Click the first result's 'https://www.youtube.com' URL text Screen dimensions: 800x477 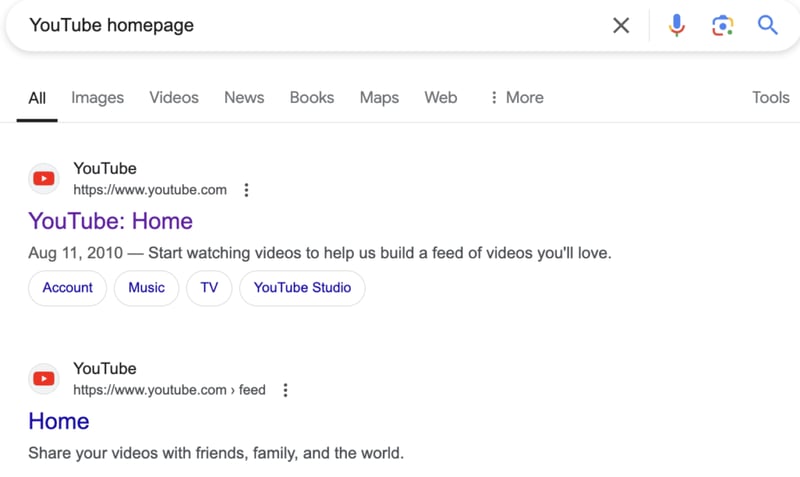coord(150,190)
